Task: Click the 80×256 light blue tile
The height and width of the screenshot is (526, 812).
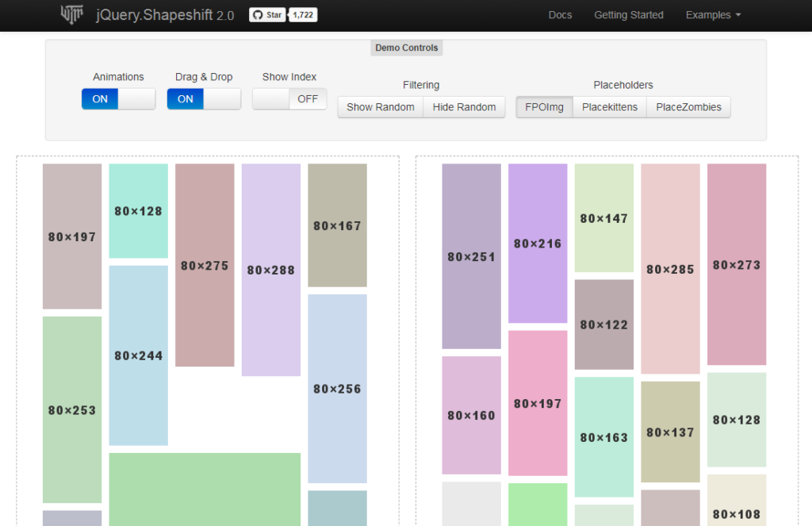Action: [337, 389]
